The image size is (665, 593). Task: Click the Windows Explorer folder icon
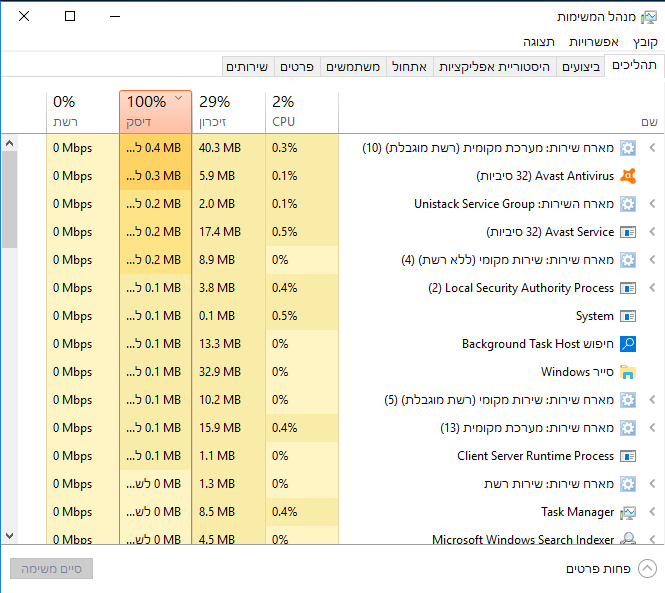628,372
